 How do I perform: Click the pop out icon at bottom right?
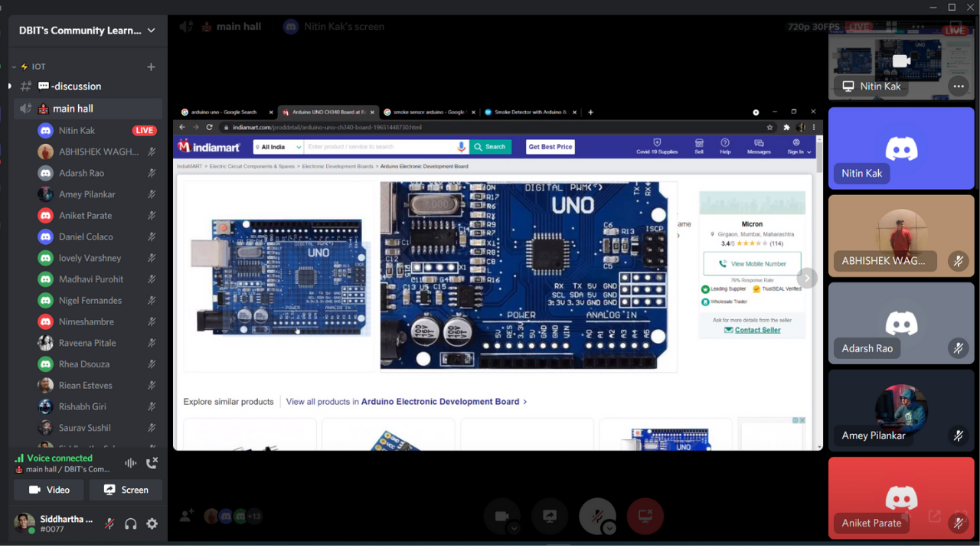935,517
